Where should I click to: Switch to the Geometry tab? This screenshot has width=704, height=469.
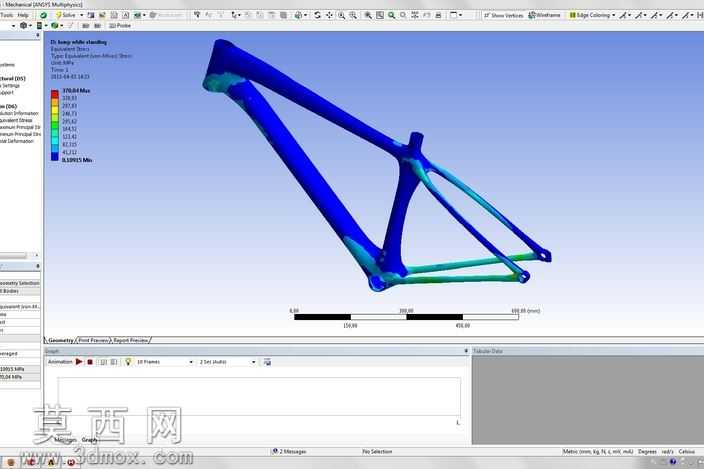point(61,340)
